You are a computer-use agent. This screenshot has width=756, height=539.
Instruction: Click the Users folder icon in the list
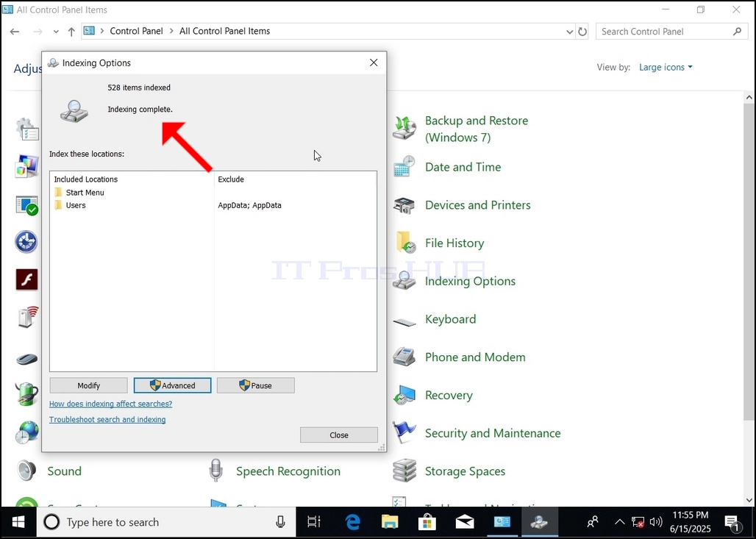click(58, 205)
